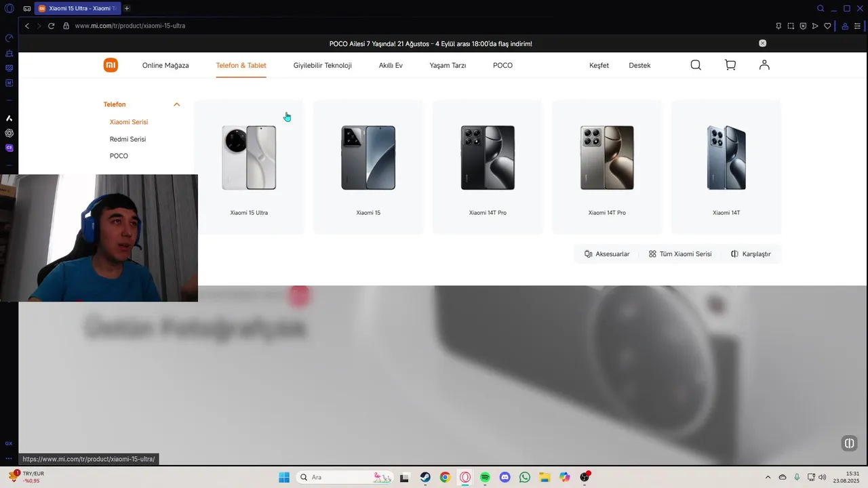Image resolution: width=868 pixels, height=488 pixels.
Task: Select POCO in the Telefon sidebar list
Action: (119, 156)
